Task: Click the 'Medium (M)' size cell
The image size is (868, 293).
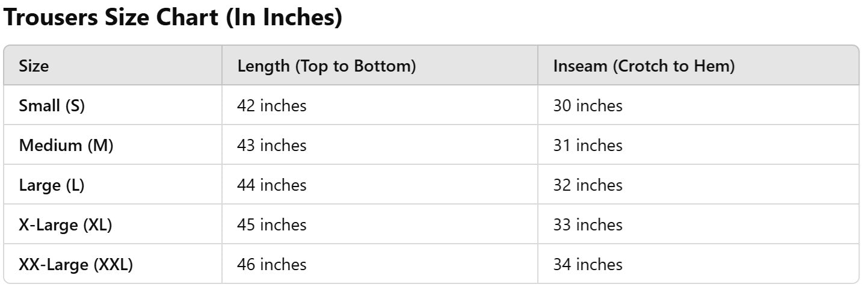Action: [x=66, y=146]
